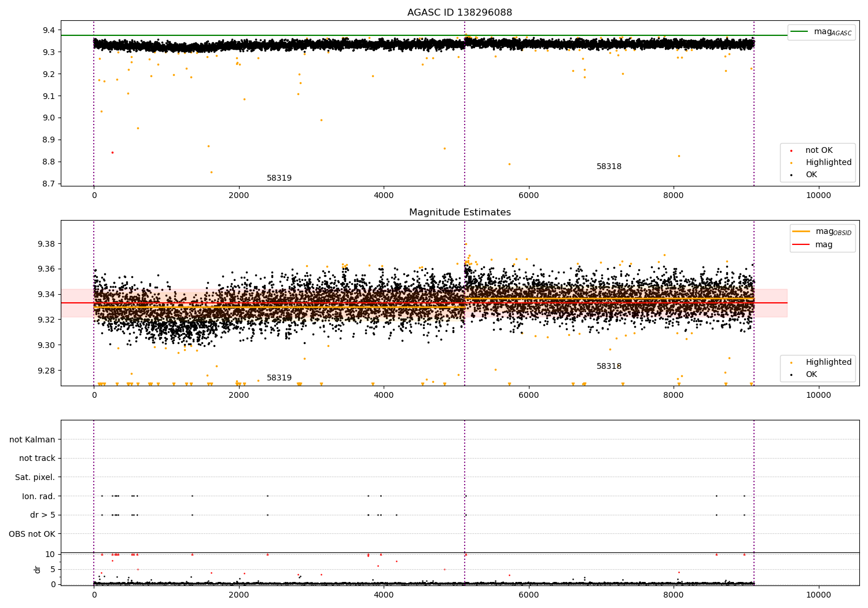This screenshot has height=608, width=868.
Task: Select the 'not OK' legend entry
Action: coord(819,151)
